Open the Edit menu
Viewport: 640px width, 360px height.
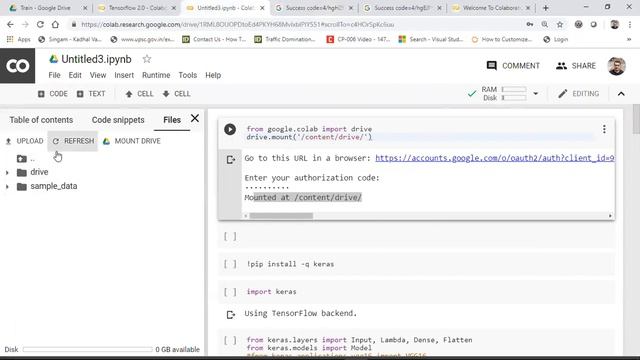click(75, 75)
